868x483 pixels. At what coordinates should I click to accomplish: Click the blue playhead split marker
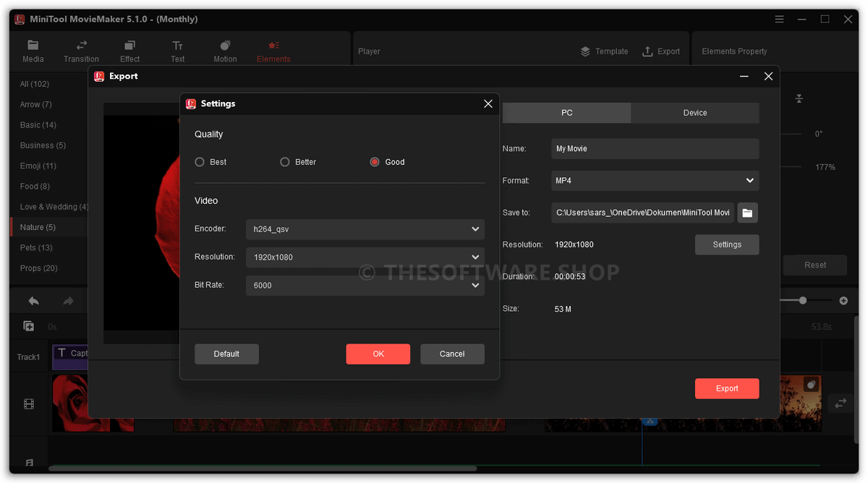[x=650, y=421]
